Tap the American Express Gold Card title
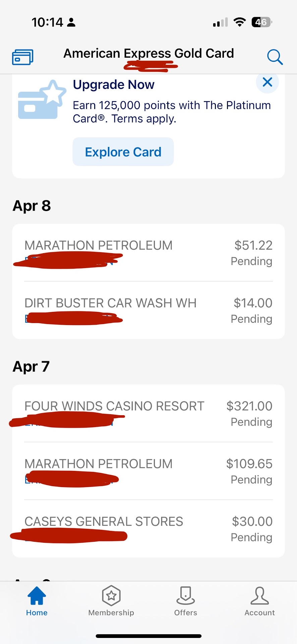 [148, 53]
